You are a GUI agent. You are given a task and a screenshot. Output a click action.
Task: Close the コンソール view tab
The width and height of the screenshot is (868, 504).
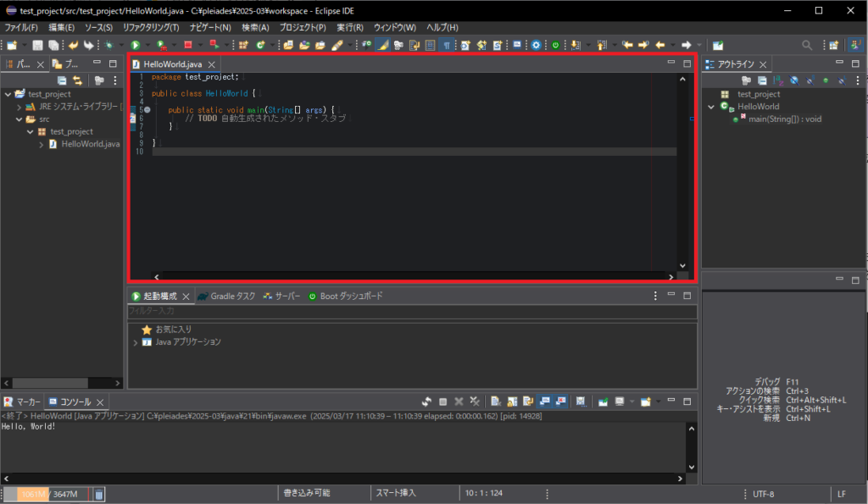coord(100,402)
